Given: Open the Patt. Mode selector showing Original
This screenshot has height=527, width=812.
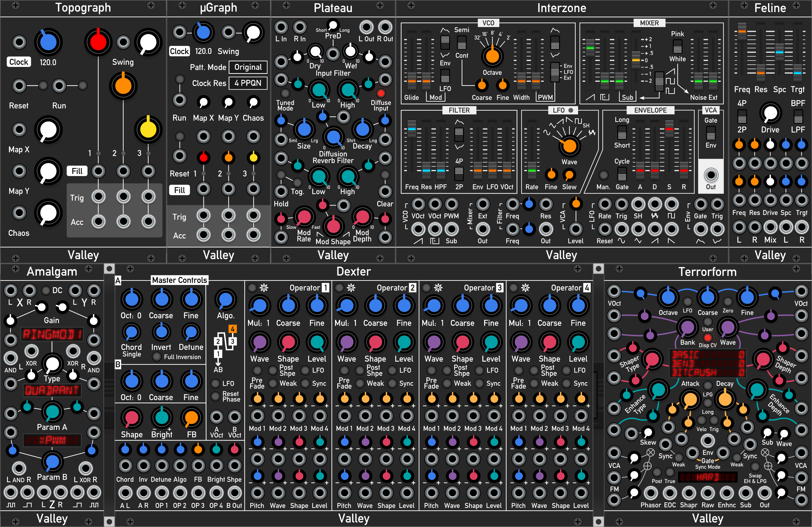Looking at the screenshot, I should 248,67.
